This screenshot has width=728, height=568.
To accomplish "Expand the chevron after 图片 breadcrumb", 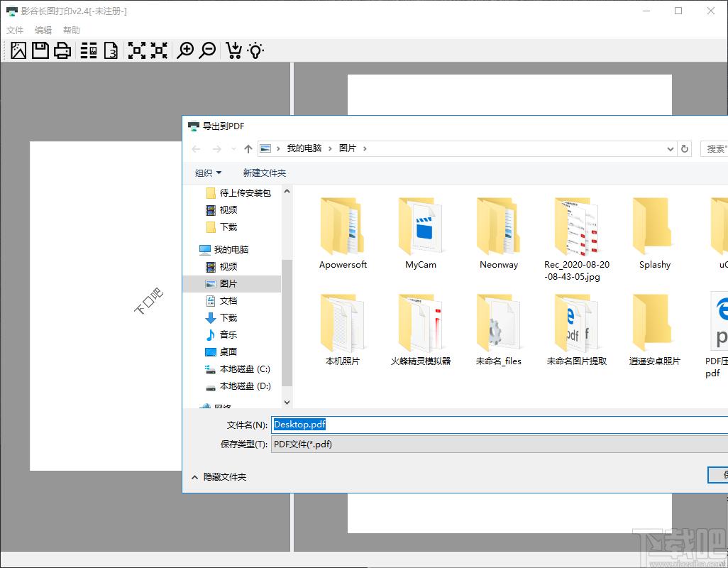I will click(x=365, y=148).
